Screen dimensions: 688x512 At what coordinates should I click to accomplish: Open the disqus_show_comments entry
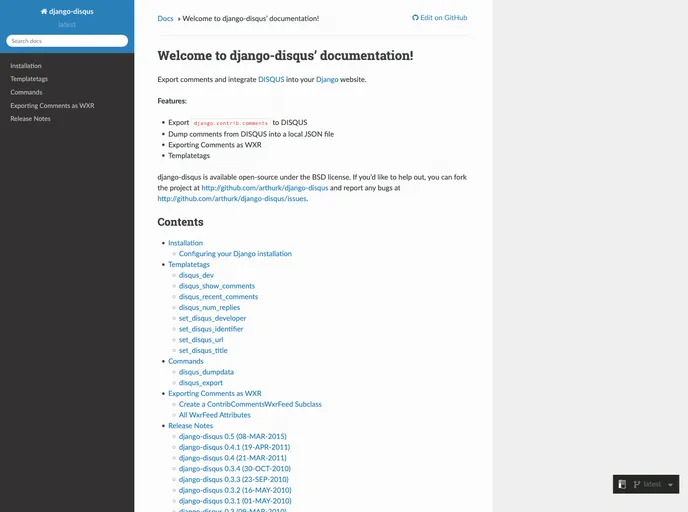coord(217,286)
